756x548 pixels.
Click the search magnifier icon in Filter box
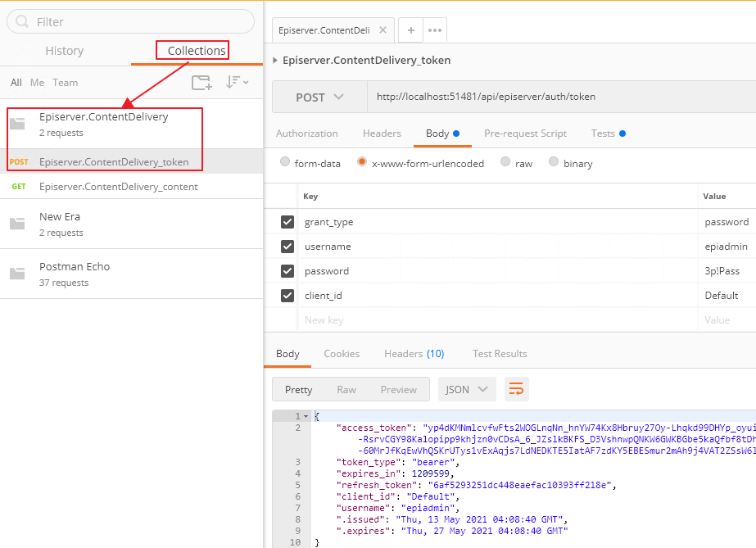pyautogui.click(x=22, y=21)
